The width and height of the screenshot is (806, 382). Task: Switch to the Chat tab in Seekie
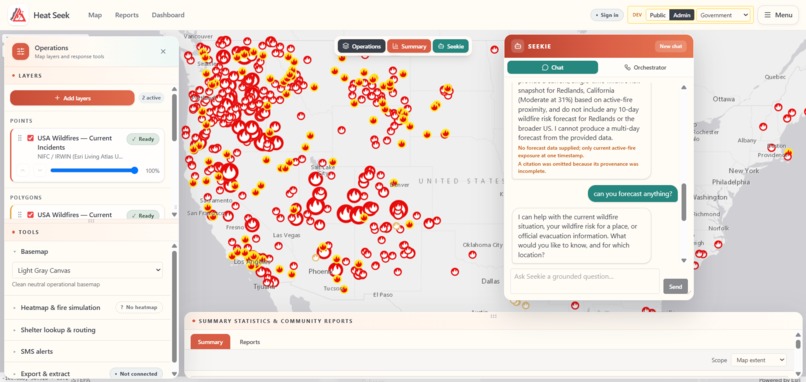pos(553,67)
